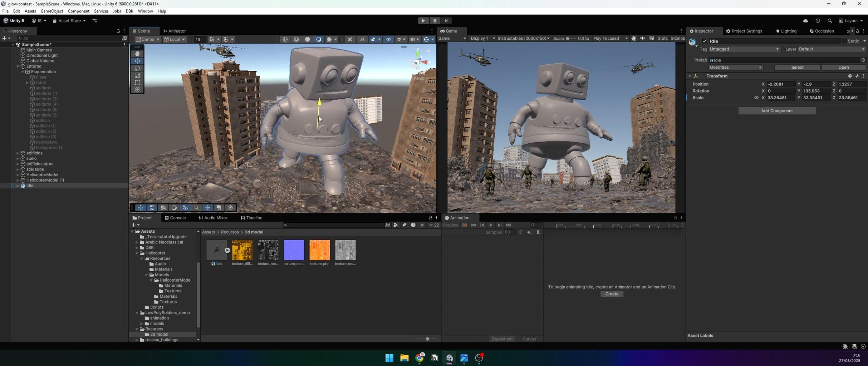Switch to the Lighting tab
The height and width of the screenshot is (366, 868).
pos(786,31)
